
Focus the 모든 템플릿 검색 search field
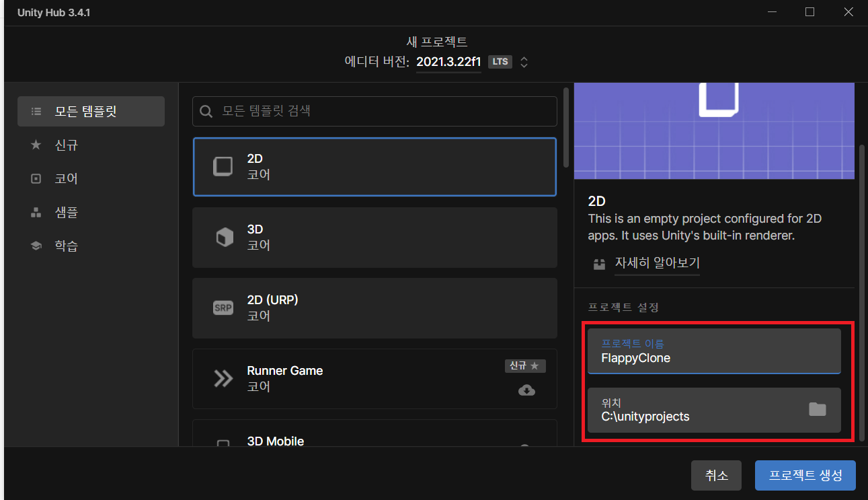[374, 111]
